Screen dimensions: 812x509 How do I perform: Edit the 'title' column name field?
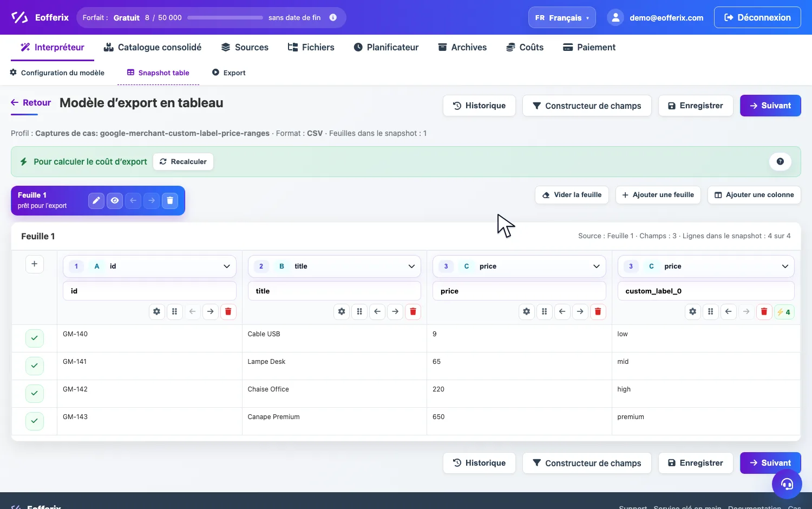click(x=335, y=291)
